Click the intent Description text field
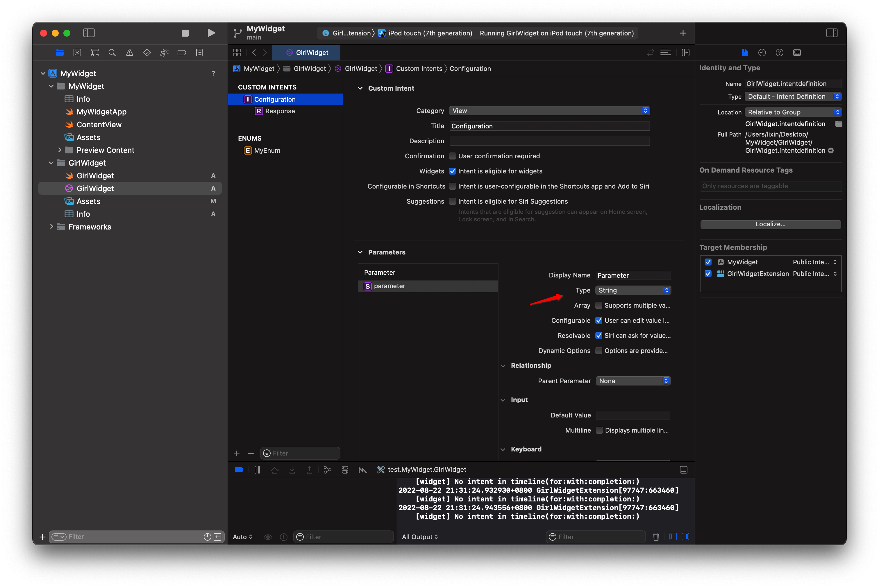879x588 pixels. pos(549,141)
